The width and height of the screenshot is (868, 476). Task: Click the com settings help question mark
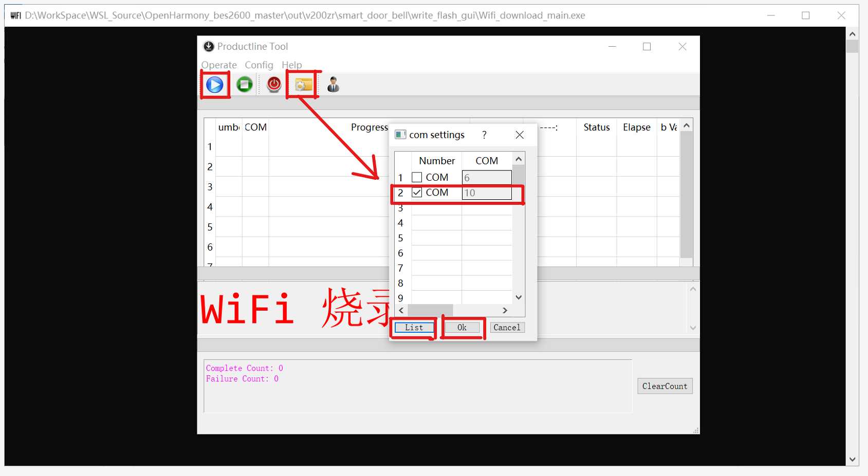(x=484, y=135)
